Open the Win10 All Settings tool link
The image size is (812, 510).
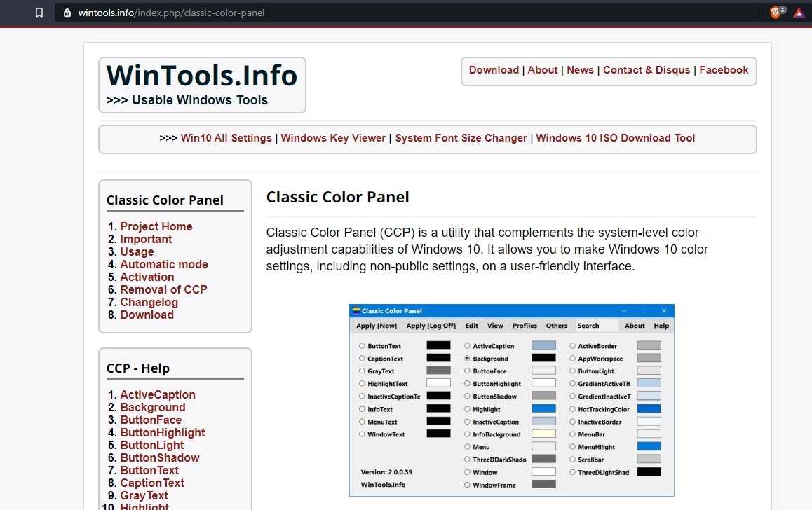click(x=226, y=138)
